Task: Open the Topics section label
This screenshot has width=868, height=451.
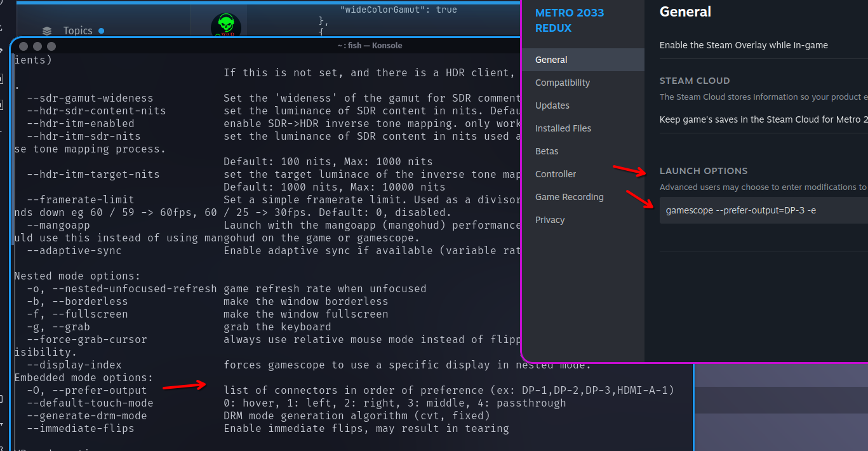Action: (x=77, y=30)
